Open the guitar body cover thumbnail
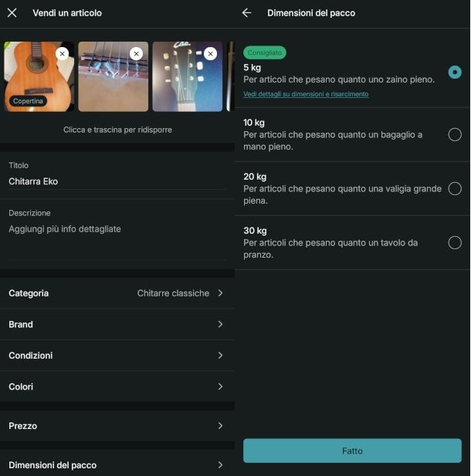 (39, 76)
